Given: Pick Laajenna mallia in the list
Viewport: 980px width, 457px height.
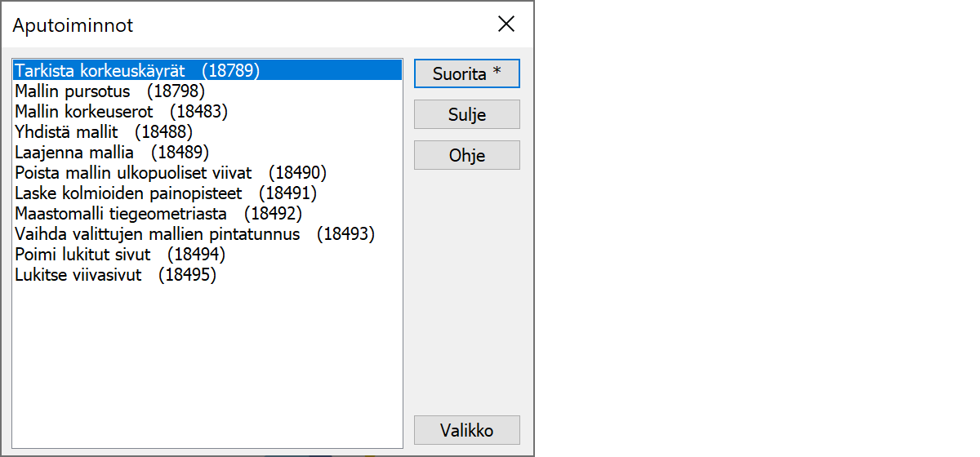Looking at the screenshot, I should 112,152.
